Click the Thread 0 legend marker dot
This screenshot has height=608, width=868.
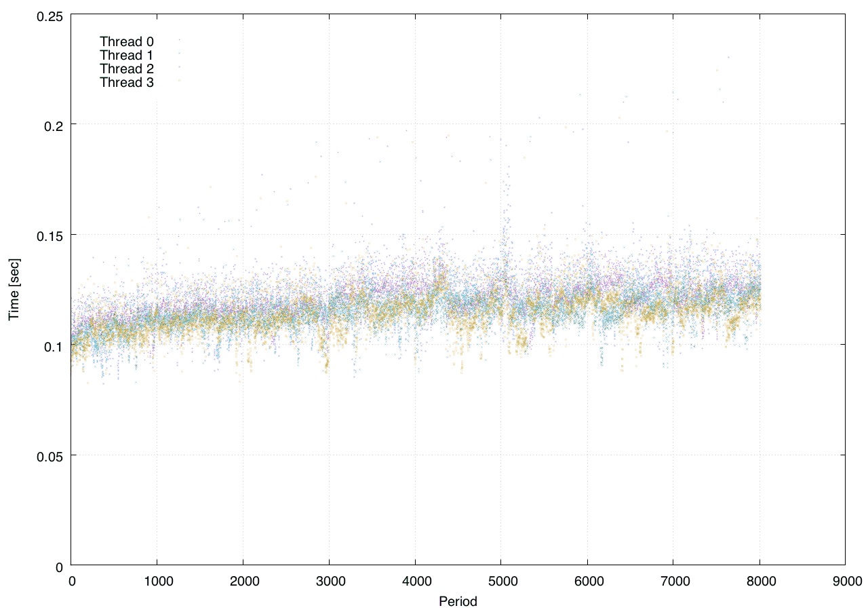point(179,40)
